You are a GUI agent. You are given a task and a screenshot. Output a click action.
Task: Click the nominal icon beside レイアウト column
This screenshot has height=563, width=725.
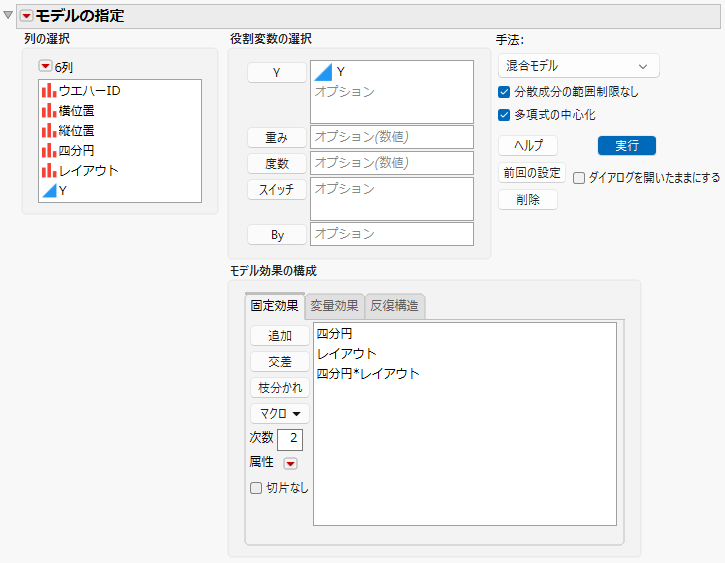[x=49, y=171]
